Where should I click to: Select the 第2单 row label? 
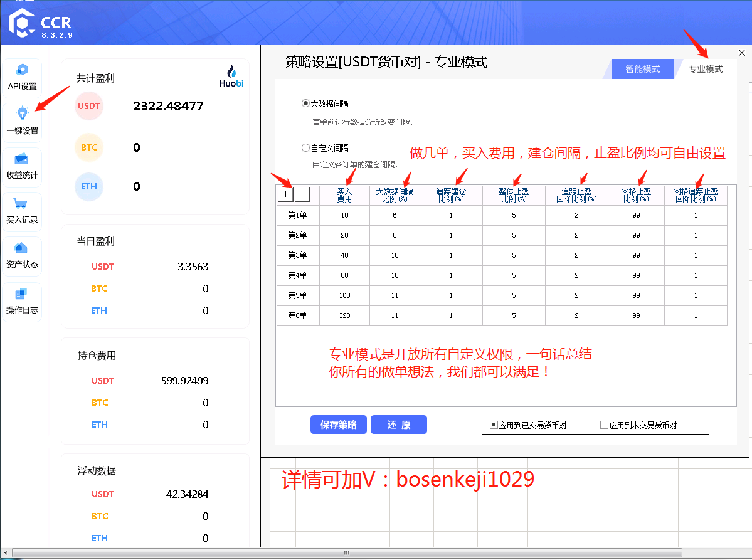click(x=297, y=235)
